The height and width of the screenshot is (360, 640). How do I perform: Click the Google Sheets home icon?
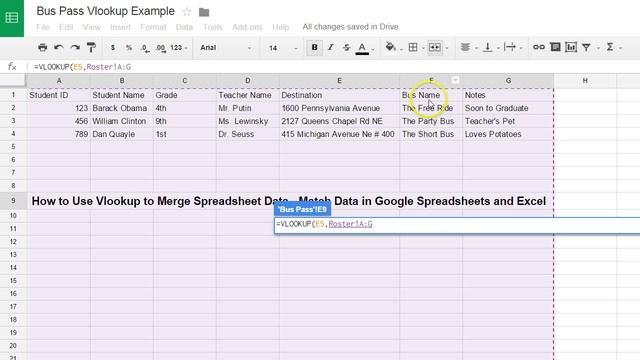pos(12,18)
